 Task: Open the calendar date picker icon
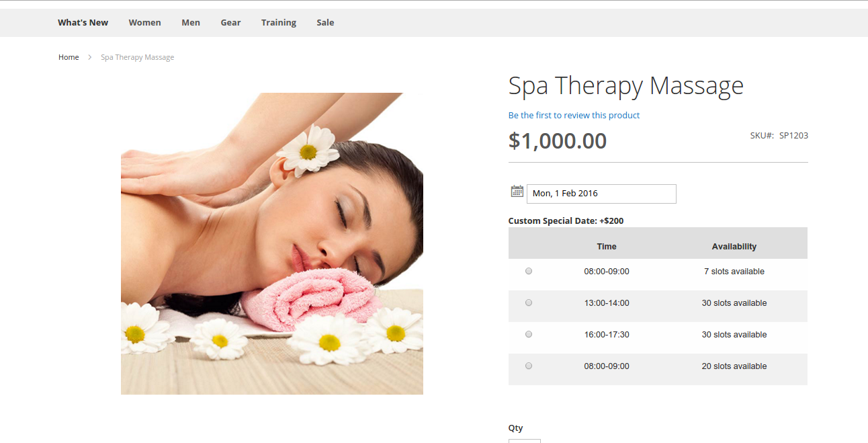(517, 192)
